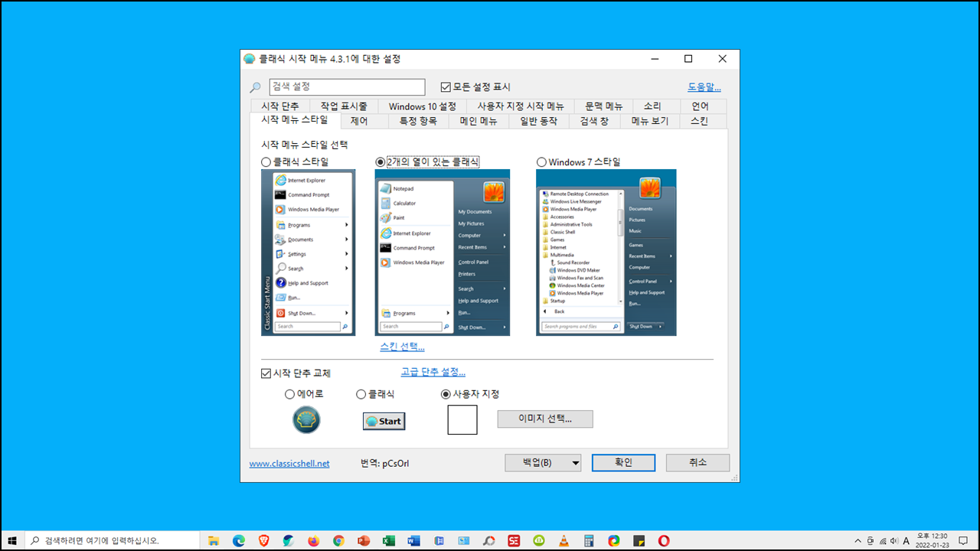Image resolution: width=980 pixels, height=551 pixels.
Task: Open the 메뉴 보기 tab
Action: coord(649,121)
